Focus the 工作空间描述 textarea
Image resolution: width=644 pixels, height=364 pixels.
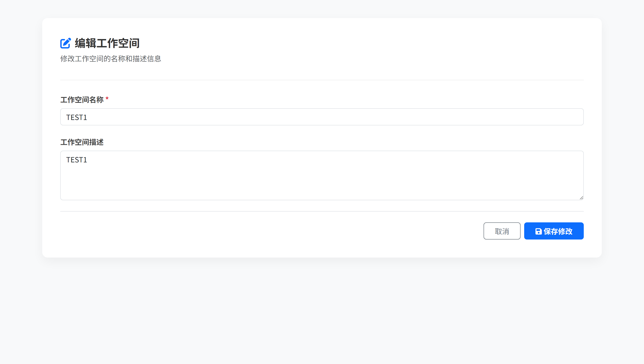tap(322, 175)
